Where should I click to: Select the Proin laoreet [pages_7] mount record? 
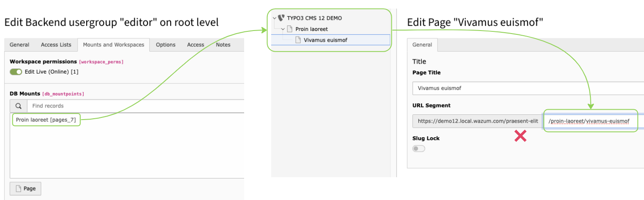tap(46, 120)
